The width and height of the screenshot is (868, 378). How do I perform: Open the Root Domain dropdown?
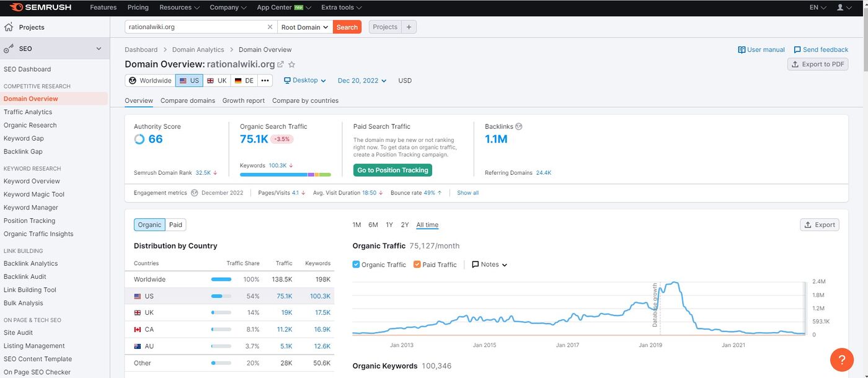[304, 27]
